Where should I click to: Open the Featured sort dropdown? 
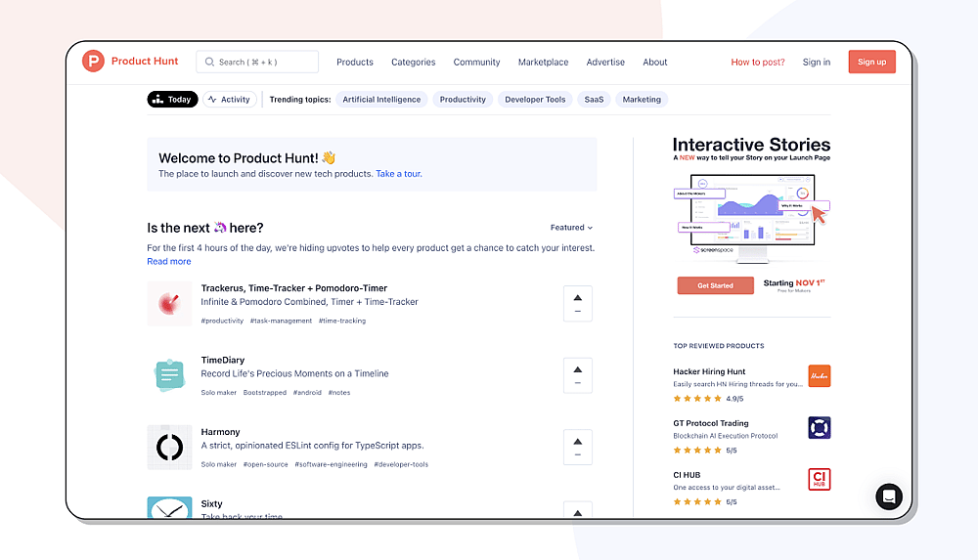click(571, 228)
